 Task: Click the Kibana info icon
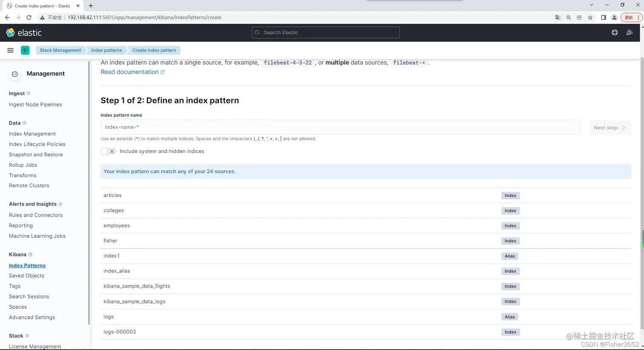(x=30, y=254)
